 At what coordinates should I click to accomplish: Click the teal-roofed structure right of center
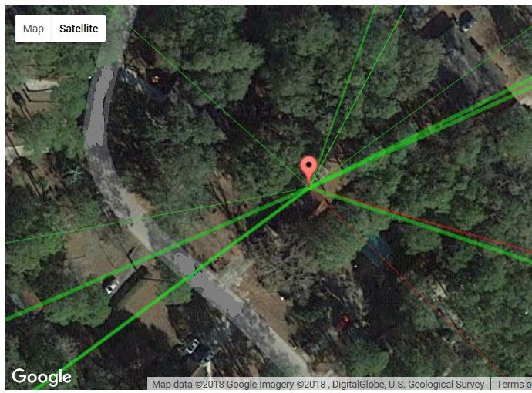click(378, 251)
